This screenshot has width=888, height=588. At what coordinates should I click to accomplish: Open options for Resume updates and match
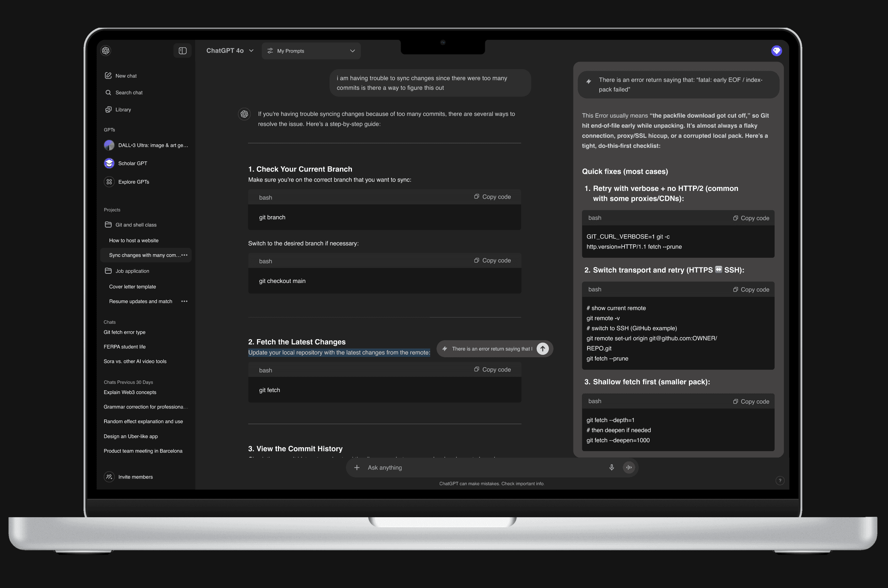[x=184, y=301]
